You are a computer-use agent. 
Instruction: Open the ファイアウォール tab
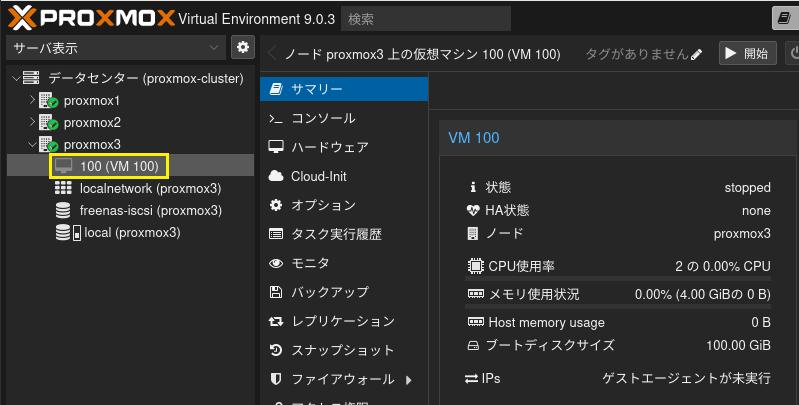tap(344, 380)
